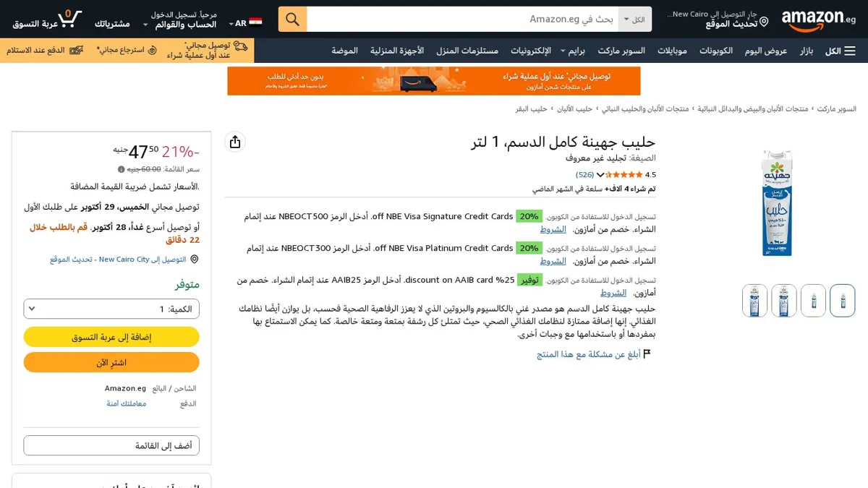This screenshot has height=488, width=868.
Task: Open منتجات الألبان والحليب النباتي breadcrumb
Action: 645,108
